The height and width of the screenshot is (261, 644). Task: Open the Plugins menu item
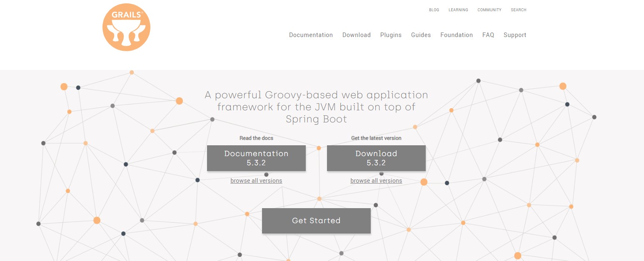(x=391, y=35)
